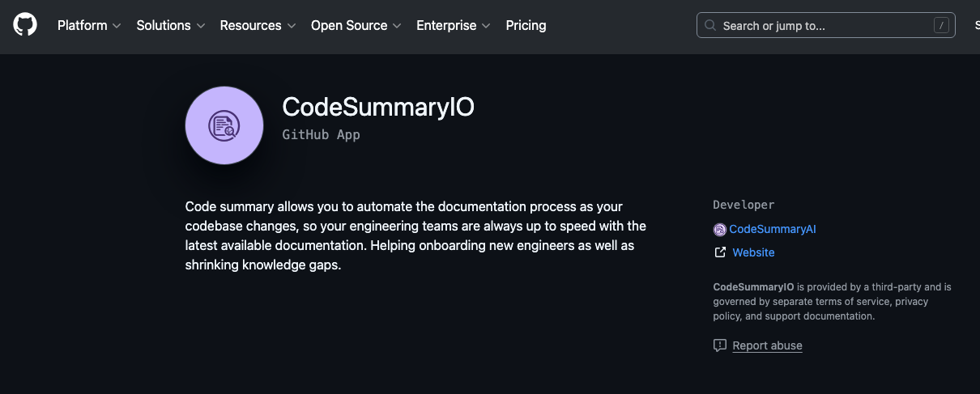Click the external link icon beside Website

(x=719, y=252)
